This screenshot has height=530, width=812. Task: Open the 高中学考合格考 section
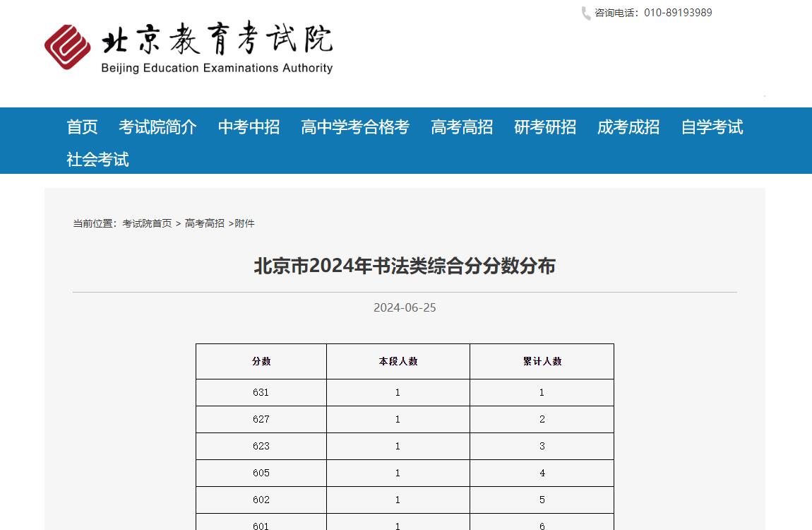[355, 127]
